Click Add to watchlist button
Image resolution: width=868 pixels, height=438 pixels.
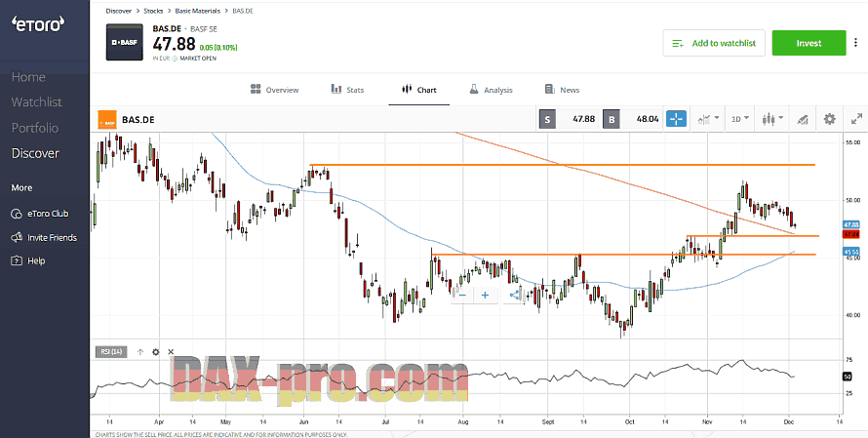(x=714, y=43)
